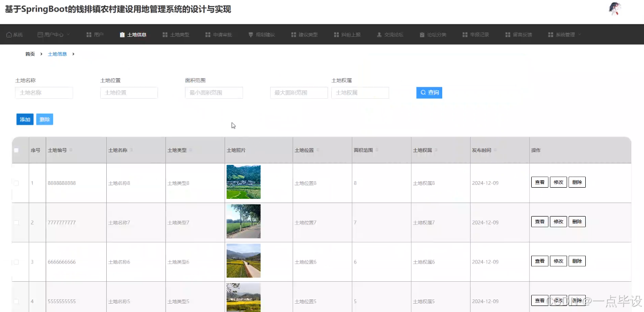Open the village photo in the 土地名称8 row
Viewport: 644px width, 312px height.
tap(243, 182)
